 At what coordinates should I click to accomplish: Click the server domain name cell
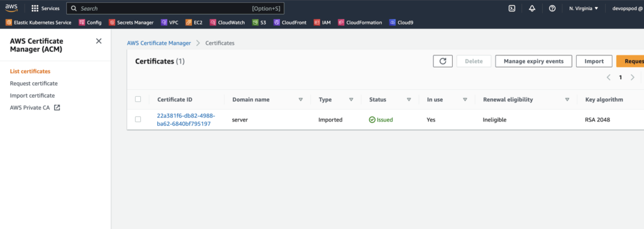click(x=240, y=120)
